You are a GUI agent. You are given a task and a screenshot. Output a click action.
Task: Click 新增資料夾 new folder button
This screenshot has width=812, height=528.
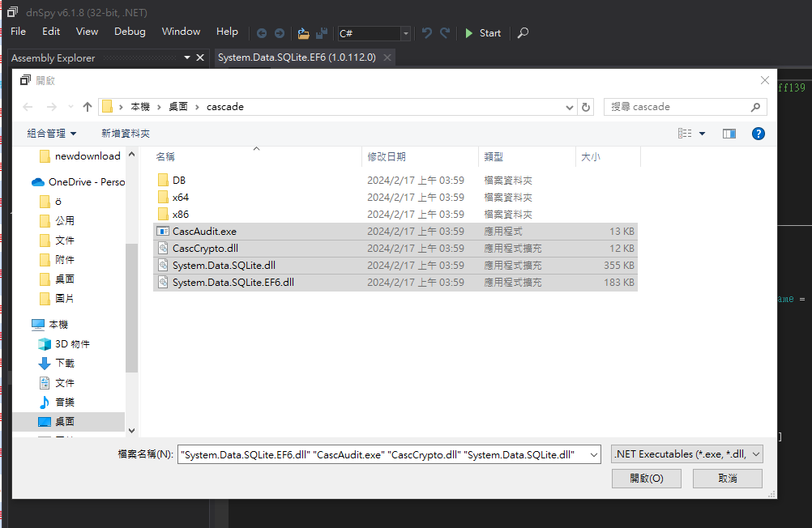pos(126,134)
